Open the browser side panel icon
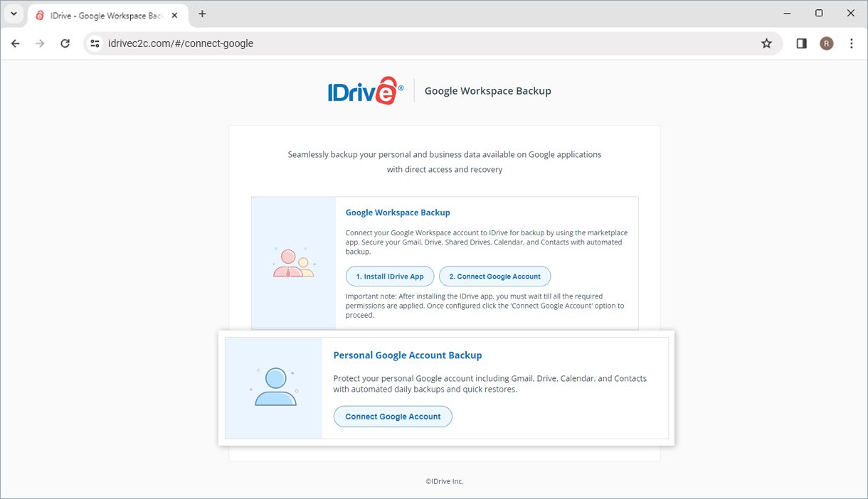Screen dimensions: 868x499 pyautogui.click(x=801, y=43)
